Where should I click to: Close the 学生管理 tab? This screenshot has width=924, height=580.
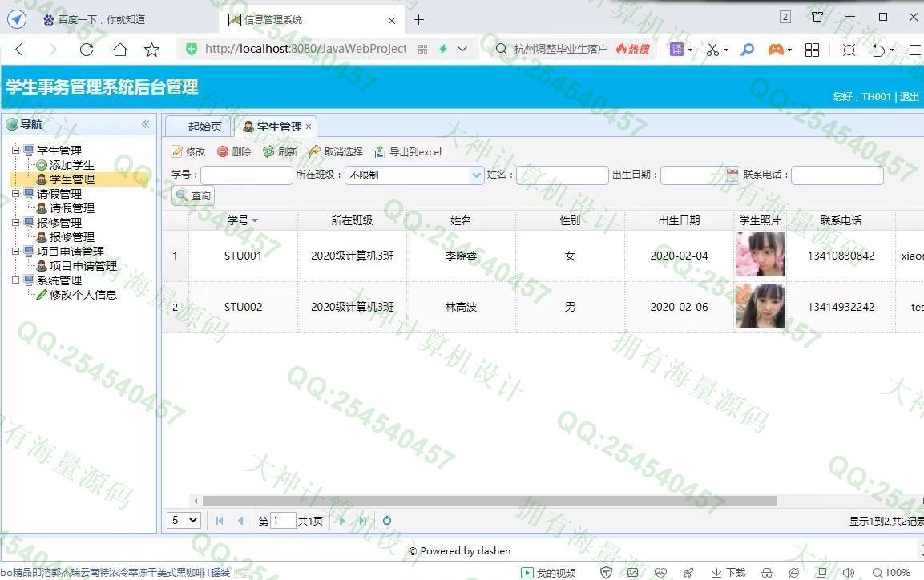point(309,127)
